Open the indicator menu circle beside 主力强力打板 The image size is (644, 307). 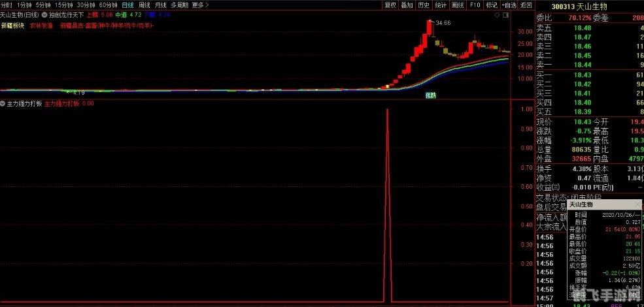coord(3,103)
